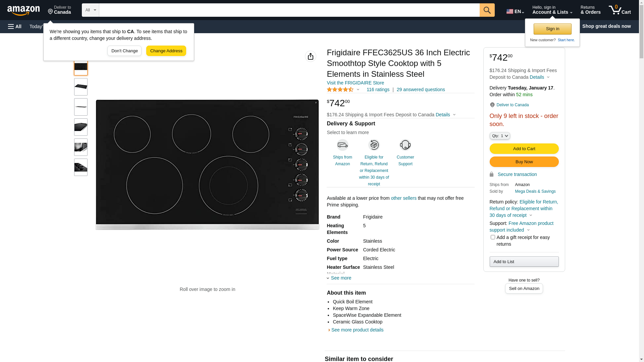Image resolution: width=644 pixels, height=362 pixels.
Task: Click into the Amazon search field
Action: pos(289,10)
